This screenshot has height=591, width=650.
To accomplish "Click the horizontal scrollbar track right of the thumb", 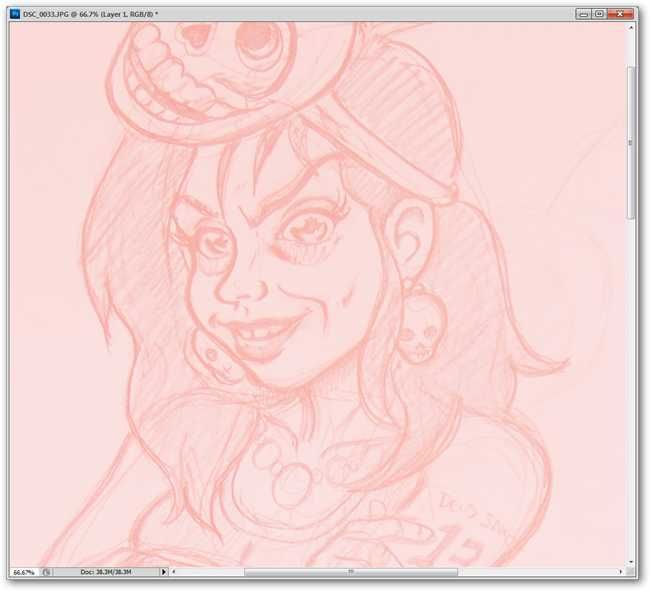I will click(x=537, y=572).
